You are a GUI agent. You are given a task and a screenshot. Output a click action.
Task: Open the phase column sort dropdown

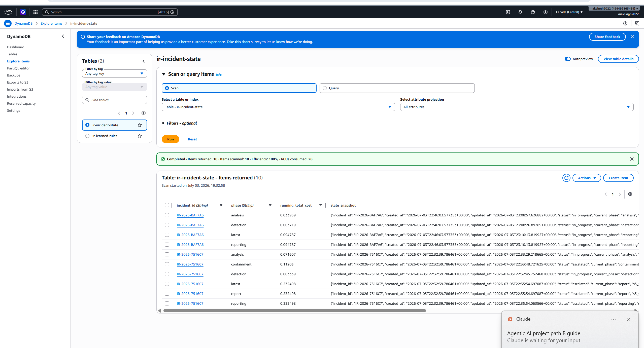pyautogui.click(x=270, y=205)
